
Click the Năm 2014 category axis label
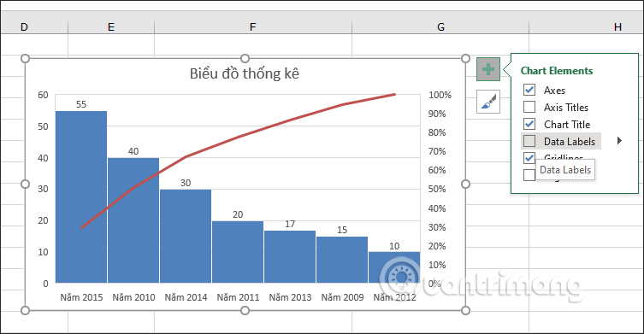(x=186, y=297)
